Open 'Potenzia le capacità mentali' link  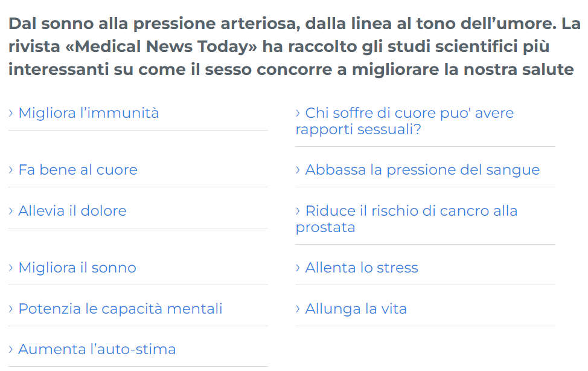(x=120, y=309)
